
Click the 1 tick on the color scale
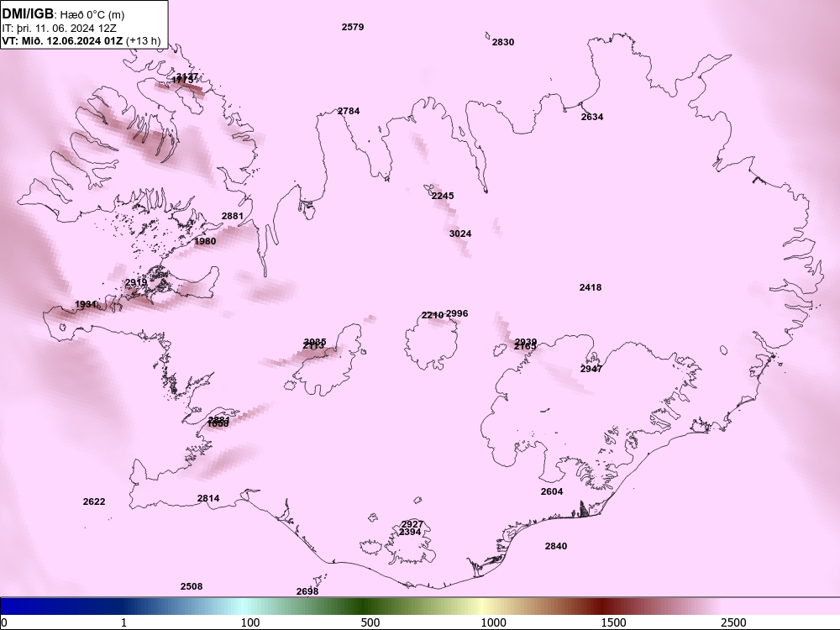pos(124,622)
